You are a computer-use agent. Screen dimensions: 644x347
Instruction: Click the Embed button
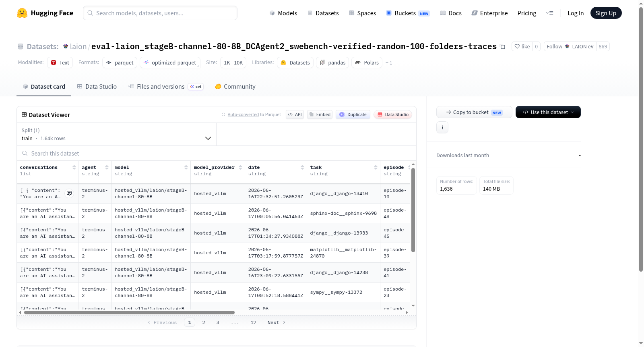coord(320,114)
